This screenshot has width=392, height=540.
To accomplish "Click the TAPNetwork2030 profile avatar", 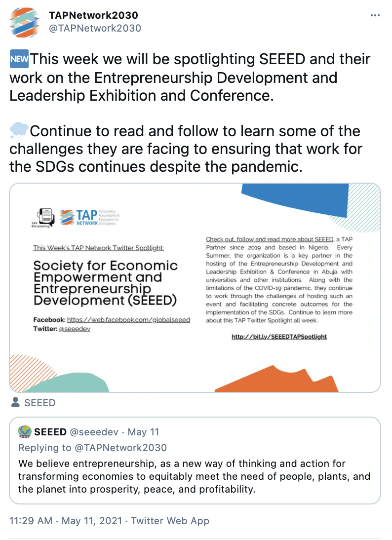I will pos(26,22).
